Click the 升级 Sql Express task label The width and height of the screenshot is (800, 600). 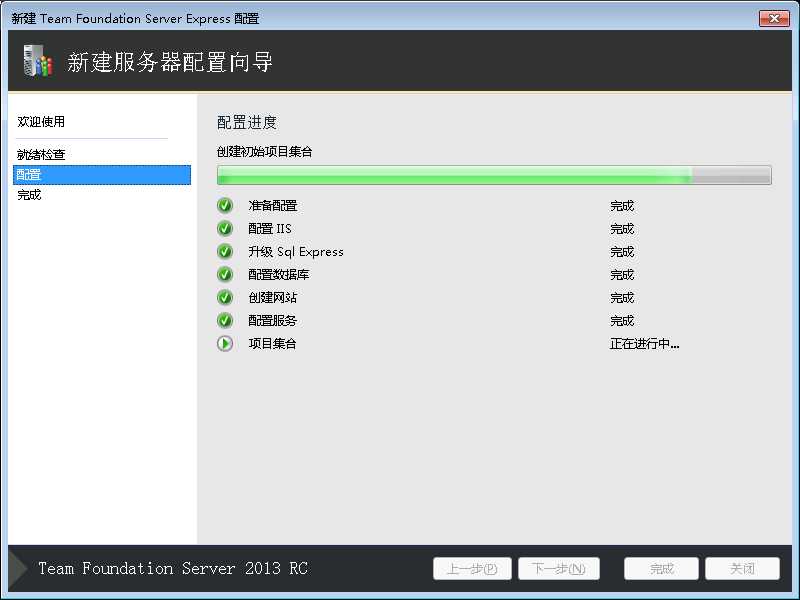pos(296,252)
